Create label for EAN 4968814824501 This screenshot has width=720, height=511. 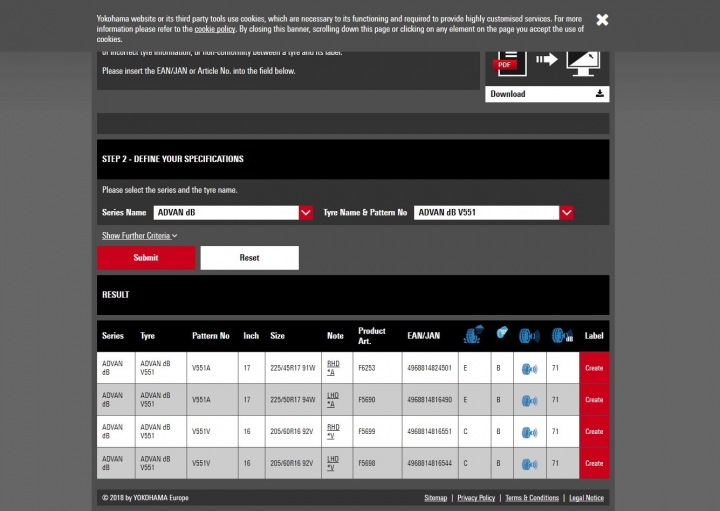(594, 368)
